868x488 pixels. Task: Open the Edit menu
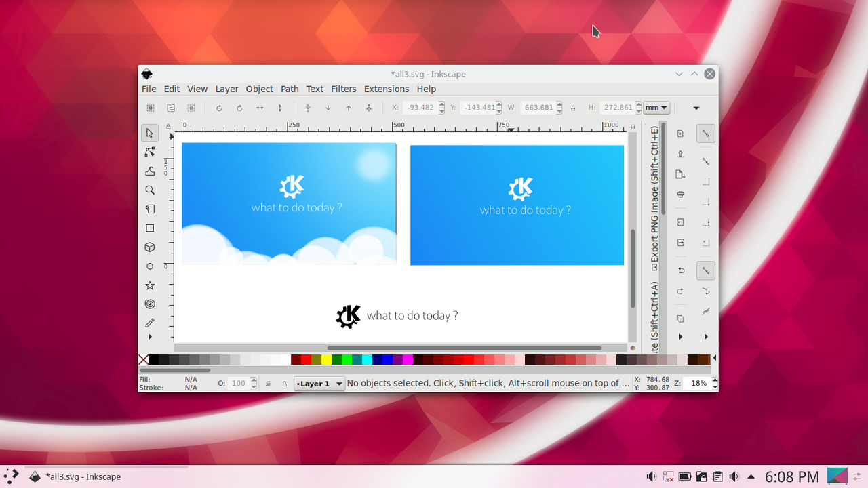(172, 89)
